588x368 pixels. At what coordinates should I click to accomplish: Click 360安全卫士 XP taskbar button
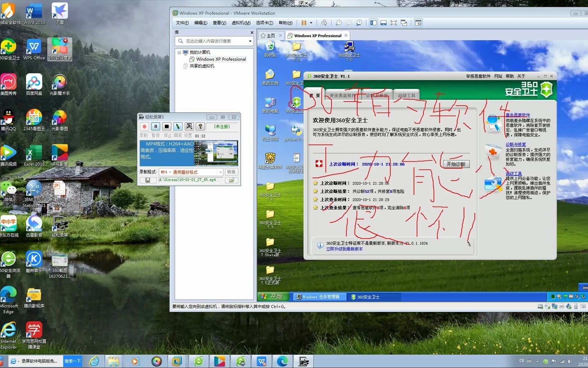point(374,297)
